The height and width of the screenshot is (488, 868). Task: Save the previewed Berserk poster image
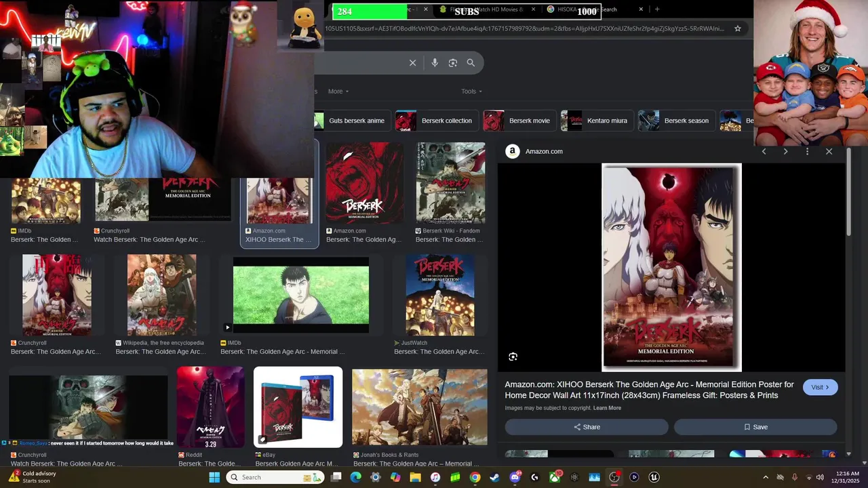point(755,427)
